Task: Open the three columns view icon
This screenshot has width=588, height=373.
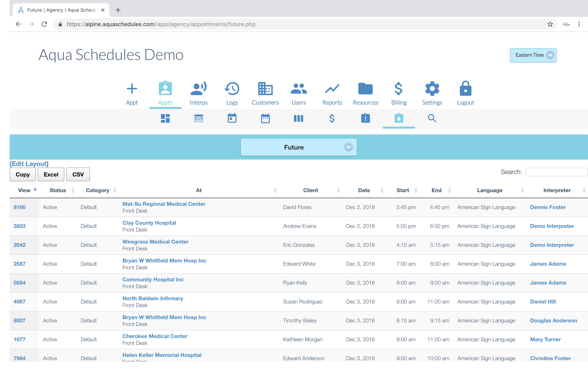Action: point(298,119)
